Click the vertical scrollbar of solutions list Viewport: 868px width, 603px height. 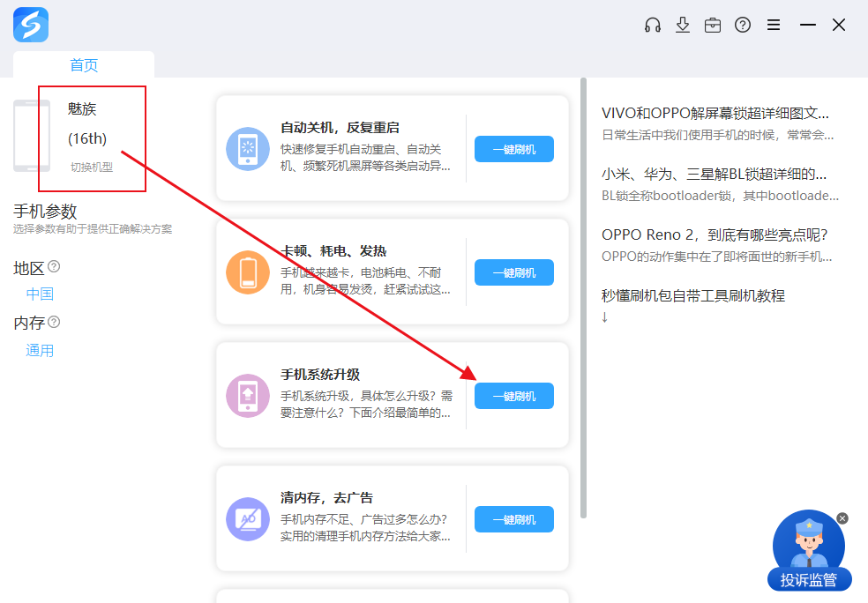[x=583, y=299]
